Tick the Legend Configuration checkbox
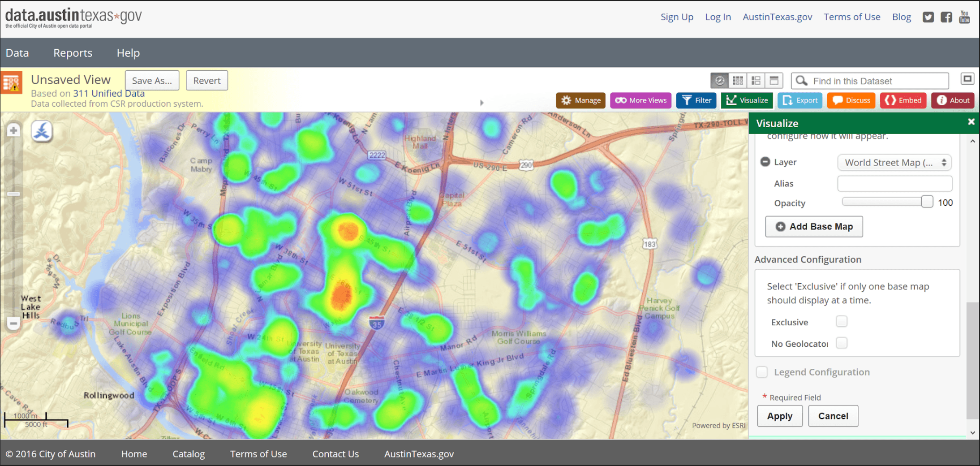980x466 pixels. click(x=762, y=372)
